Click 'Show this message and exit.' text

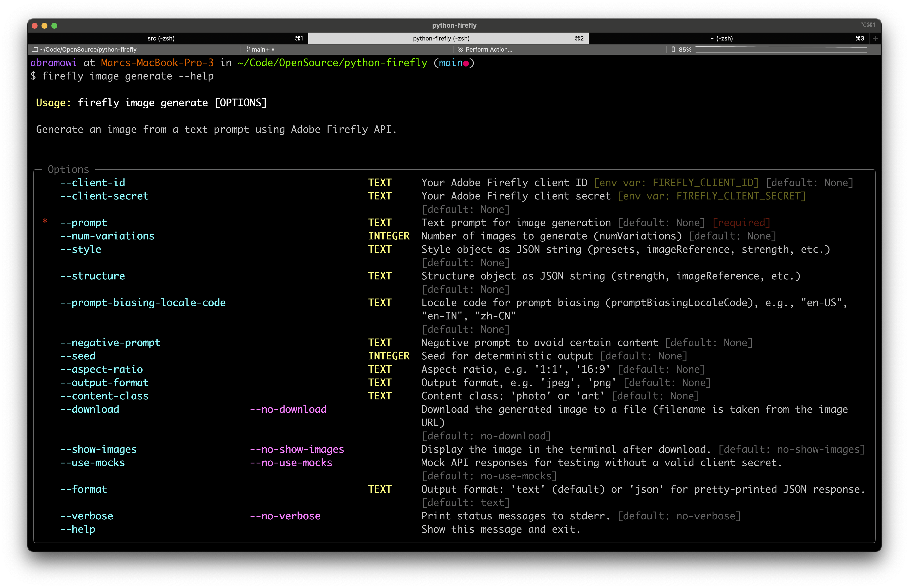pyautogui.click(x=501, y=530)
